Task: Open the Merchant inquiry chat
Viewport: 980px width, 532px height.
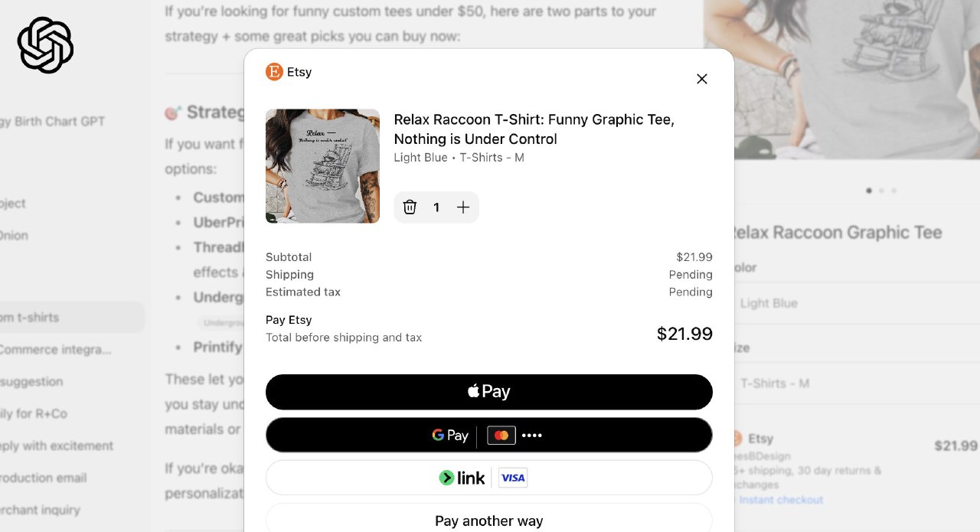Action: click(x=40, y=510)
